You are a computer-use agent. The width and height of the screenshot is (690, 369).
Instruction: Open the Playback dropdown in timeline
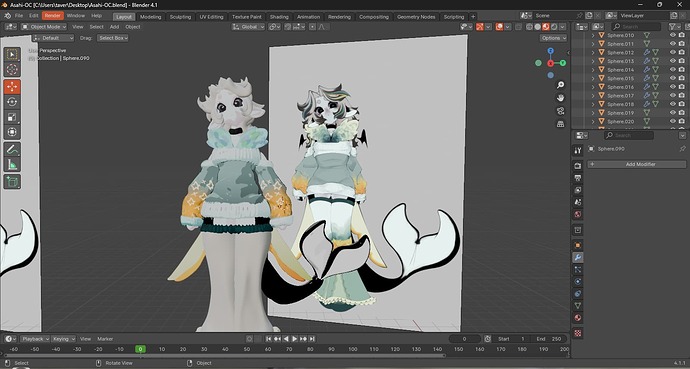click(x=35, y=339)
